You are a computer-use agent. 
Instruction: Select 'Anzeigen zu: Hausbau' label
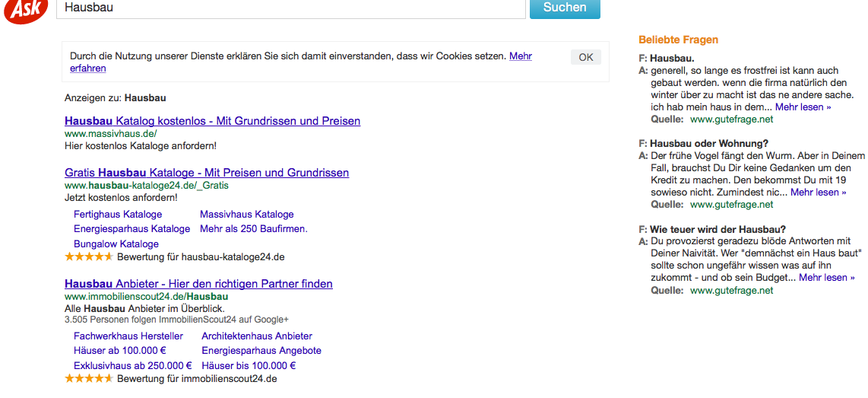[115, 98]
